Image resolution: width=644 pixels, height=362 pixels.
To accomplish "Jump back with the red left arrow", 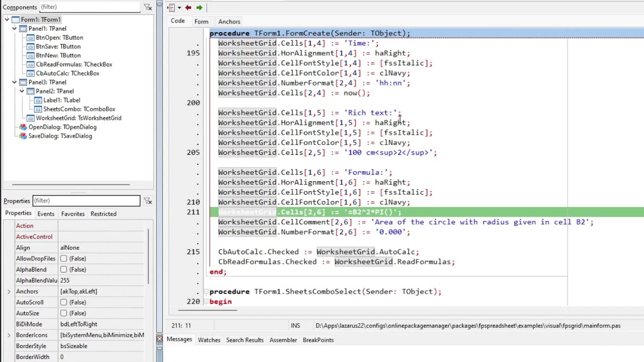I will pyautogui.click(x=188, y=8).
